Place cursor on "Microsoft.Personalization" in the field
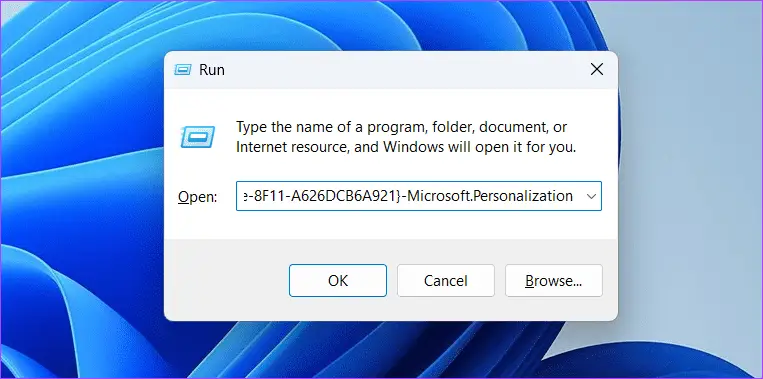763x379 pixels. [x=490, y=196]
